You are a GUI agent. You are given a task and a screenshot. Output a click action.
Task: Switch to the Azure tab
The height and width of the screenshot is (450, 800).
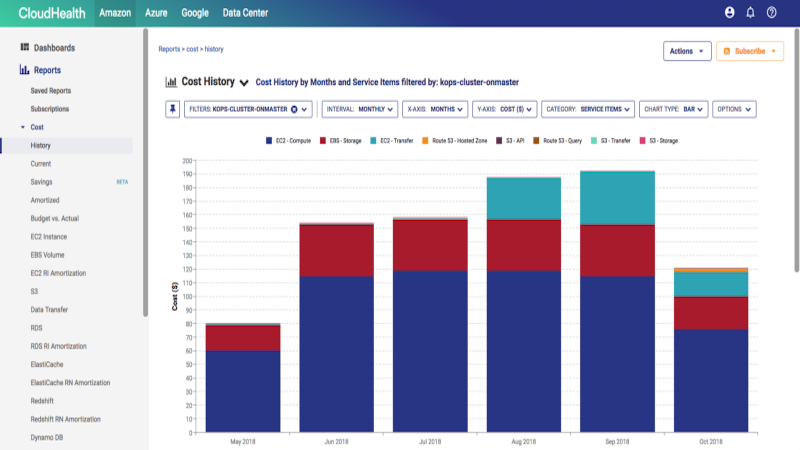pos(156,13)
